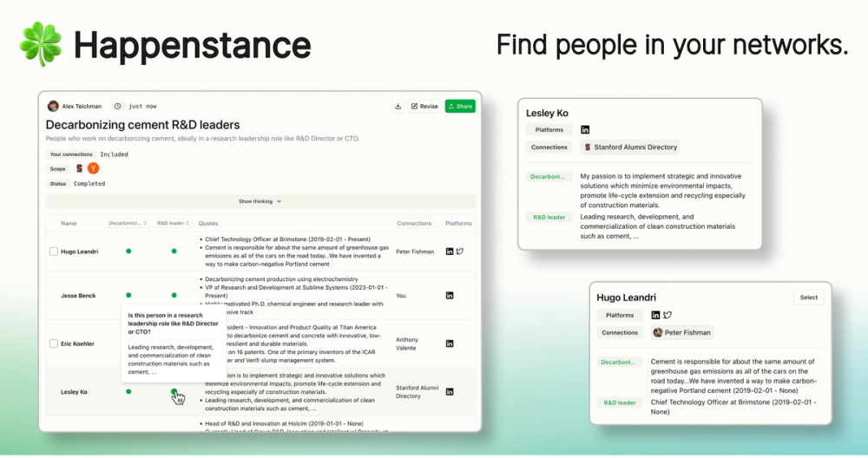Click the clock icon beside 'just now'

117,106
